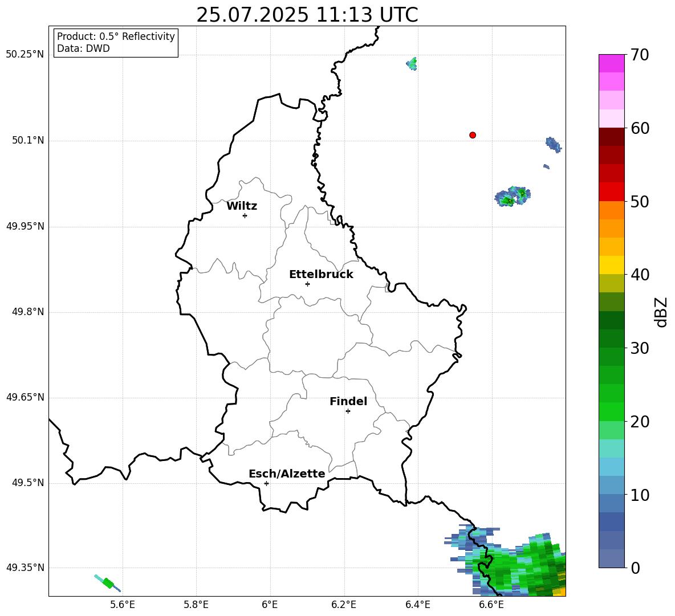The width and height of the screenshot is (675, 616).
Task: Click the 'Esch/Alzette' label
Action: click(x=287, y=474)
